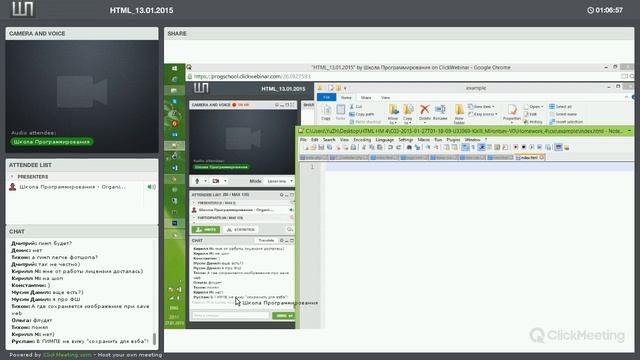This screenshot has width=640, height=360.
Task: Click Notepad++ Print toolbar icon
Action: point(354,147)
